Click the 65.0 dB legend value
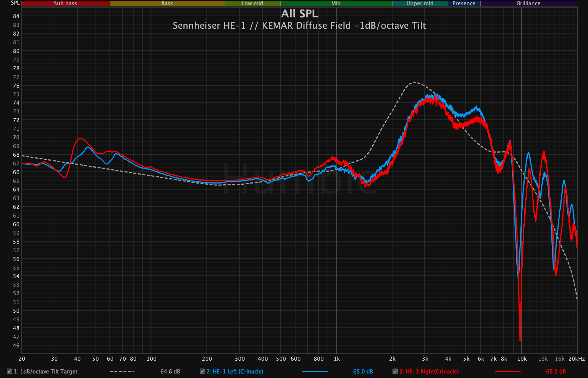This screenshot has width=588, height=378. [363, 372]
